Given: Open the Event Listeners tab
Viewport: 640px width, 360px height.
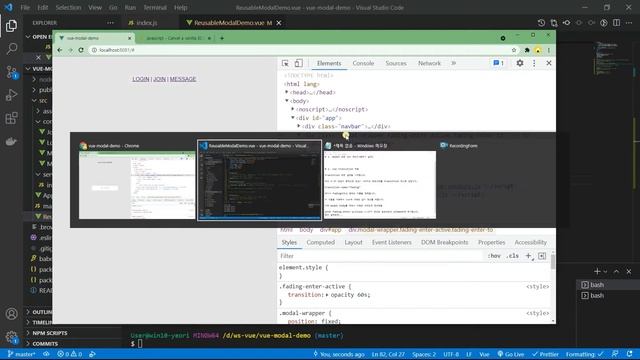Looking at the screenshot, I should coord(391,242).
